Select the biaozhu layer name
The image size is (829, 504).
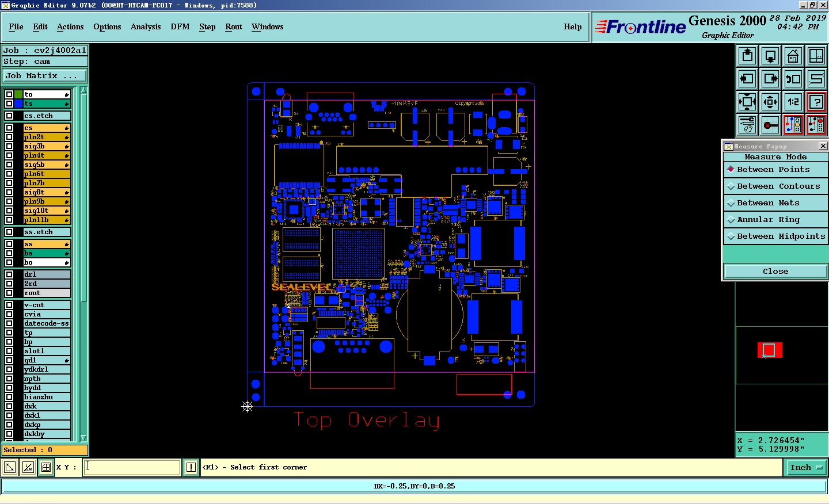[47, 397]
